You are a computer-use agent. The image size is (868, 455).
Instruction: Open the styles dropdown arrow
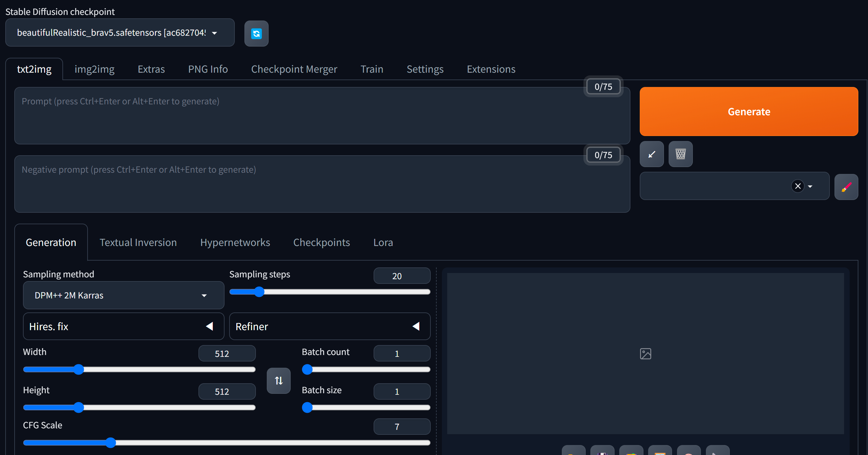(x=810, y=186)
